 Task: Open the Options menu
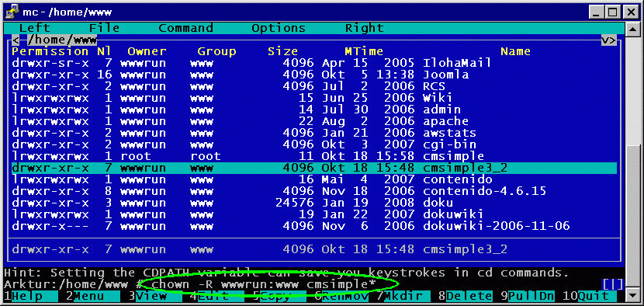click(x=279, y=28)
